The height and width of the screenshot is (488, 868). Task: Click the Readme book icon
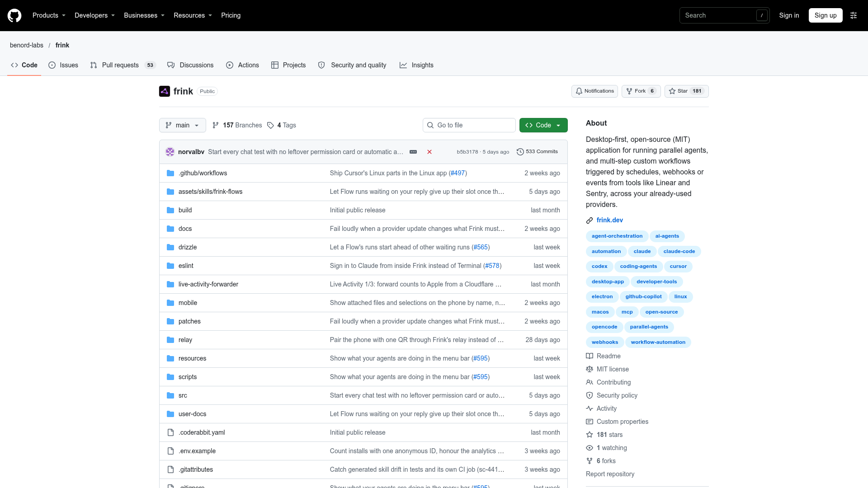coord(590,356)
